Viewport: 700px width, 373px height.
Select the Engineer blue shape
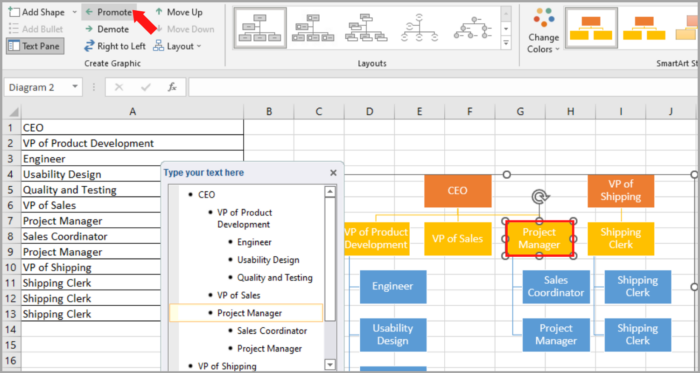point(393,286)
